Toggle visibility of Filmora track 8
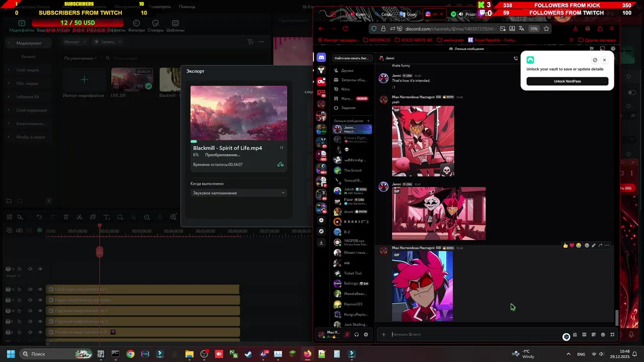This screenshot has height=362, width=644. [40, 332]
